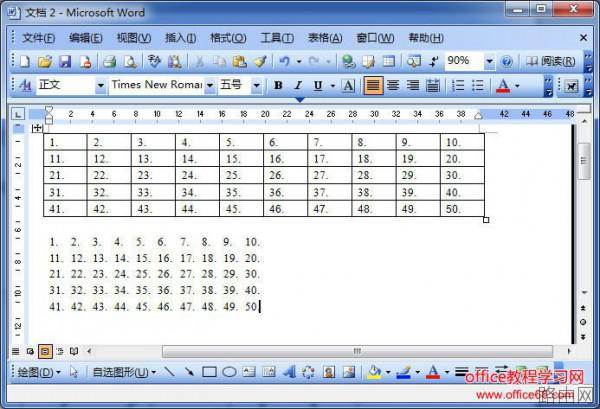Open the Microsoft Word Help question mark icon
This screenshot has height=409, width=600.
(507, 62)
